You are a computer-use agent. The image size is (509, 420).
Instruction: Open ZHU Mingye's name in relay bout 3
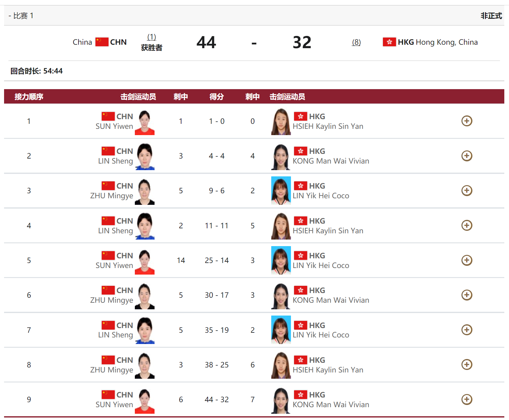(111, 196)
